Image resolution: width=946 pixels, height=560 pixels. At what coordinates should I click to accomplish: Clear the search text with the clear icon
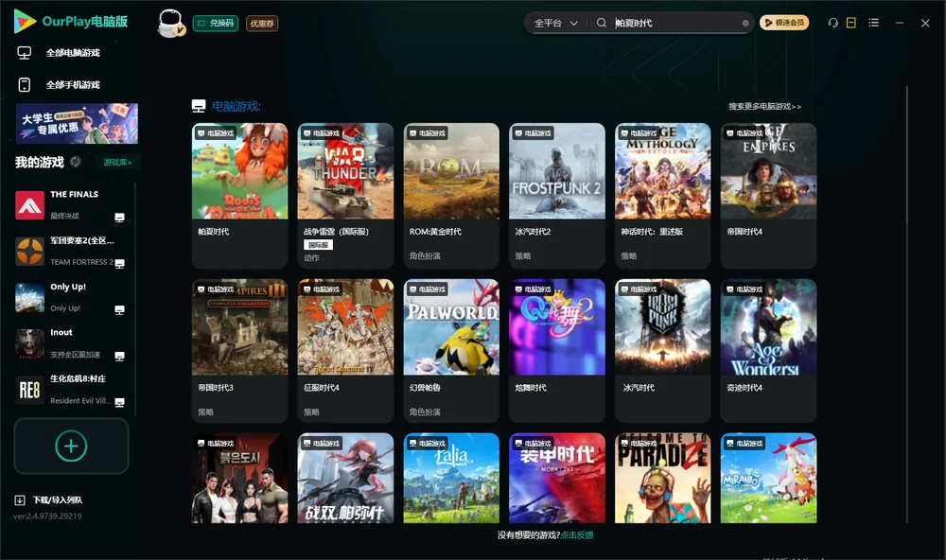click(745, 23)
